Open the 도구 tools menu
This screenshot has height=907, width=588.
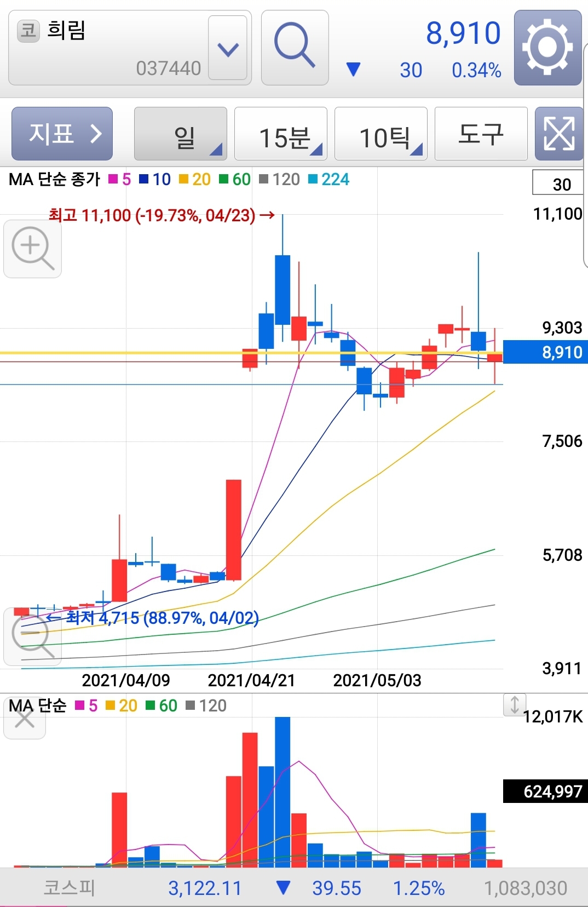point(481,134)
